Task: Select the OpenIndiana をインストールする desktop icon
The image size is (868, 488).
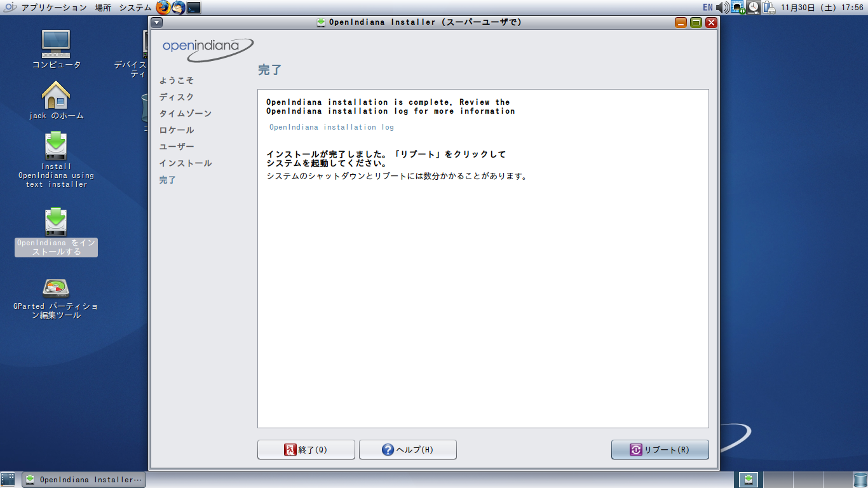Action: point(56,232)
